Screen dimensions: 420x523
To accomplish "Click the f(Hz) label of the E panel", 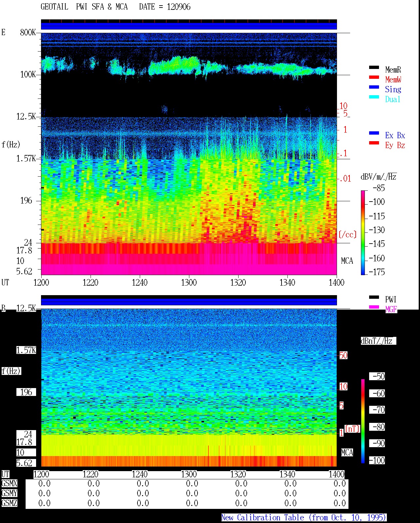I will 11,144.
